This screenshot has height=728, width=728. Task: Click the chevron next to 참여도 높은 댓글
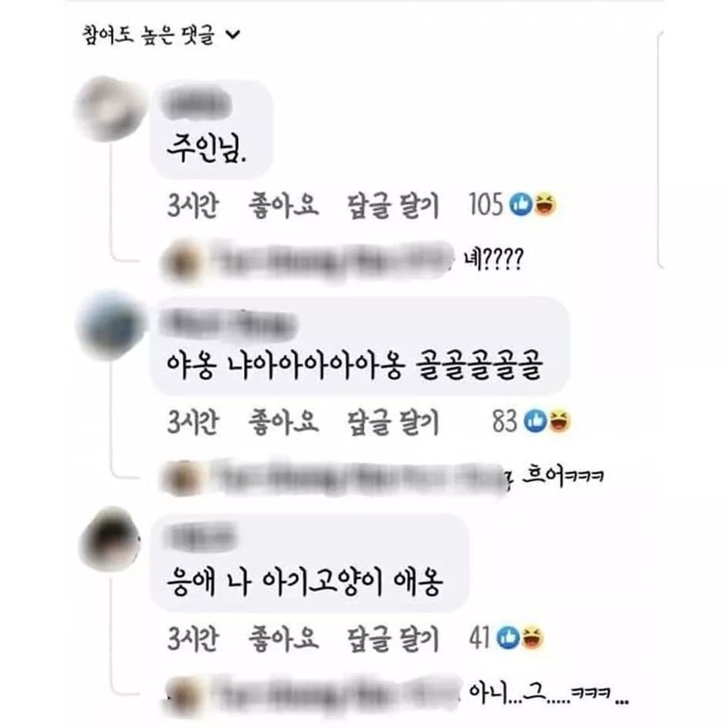233,34
